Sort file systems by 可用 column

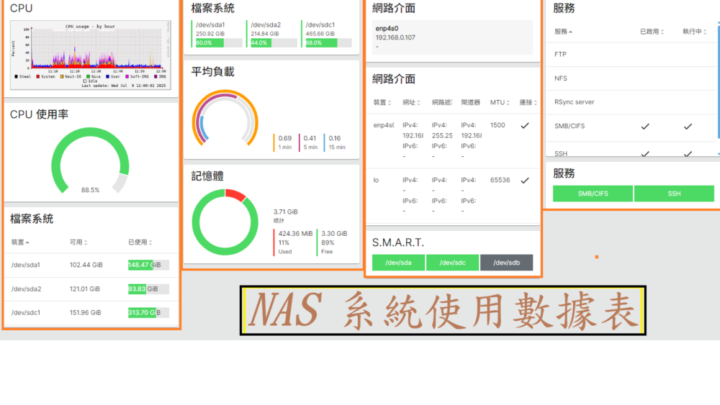(78, 242)
